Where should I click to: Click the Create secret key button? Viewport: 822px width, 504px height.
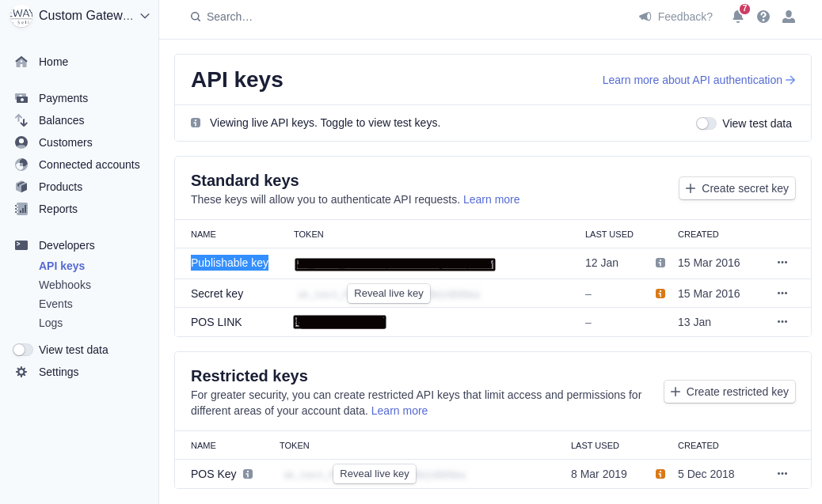(x=737, y=188)
